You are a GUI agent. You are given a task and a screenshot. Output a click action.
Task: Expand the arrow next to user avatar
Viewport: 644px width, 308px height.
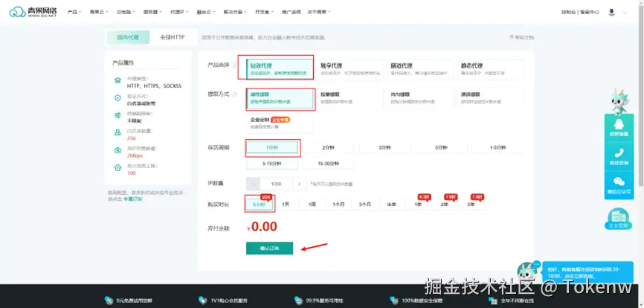[x=625, y=13]
